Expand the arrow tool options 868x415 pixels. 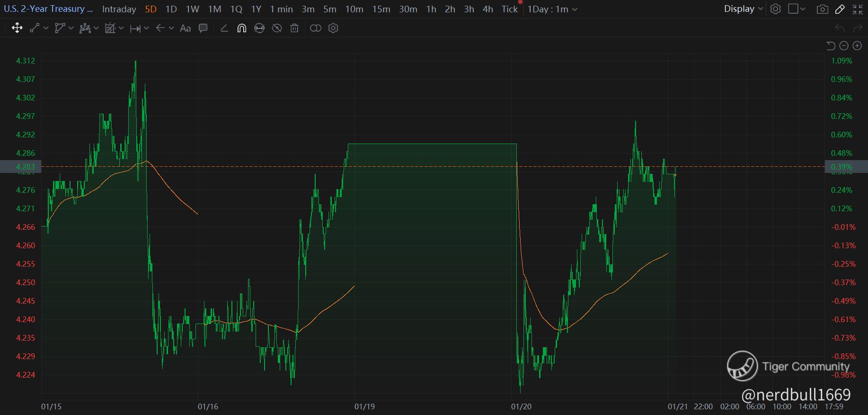click(171, 28)
